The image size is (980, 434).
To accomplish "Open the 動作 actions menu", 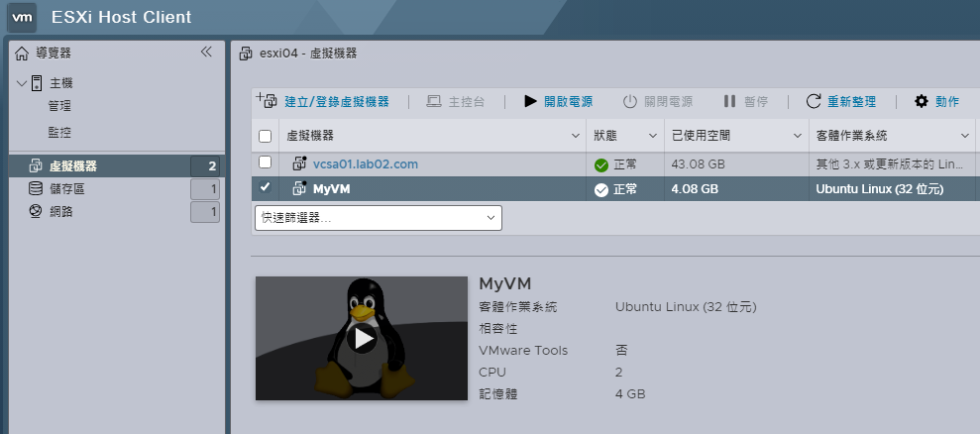I will 936,101.
